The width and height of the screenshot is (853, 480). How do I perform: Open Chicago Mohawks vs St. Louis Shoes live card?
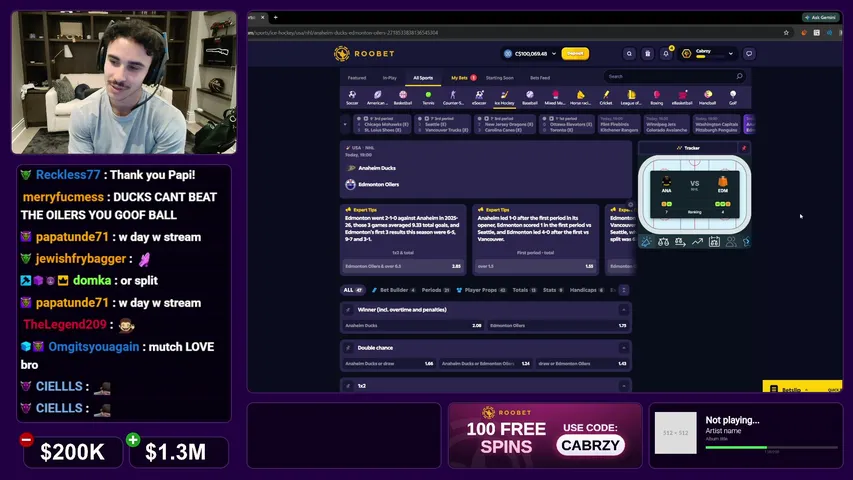(x=382, y=124)
